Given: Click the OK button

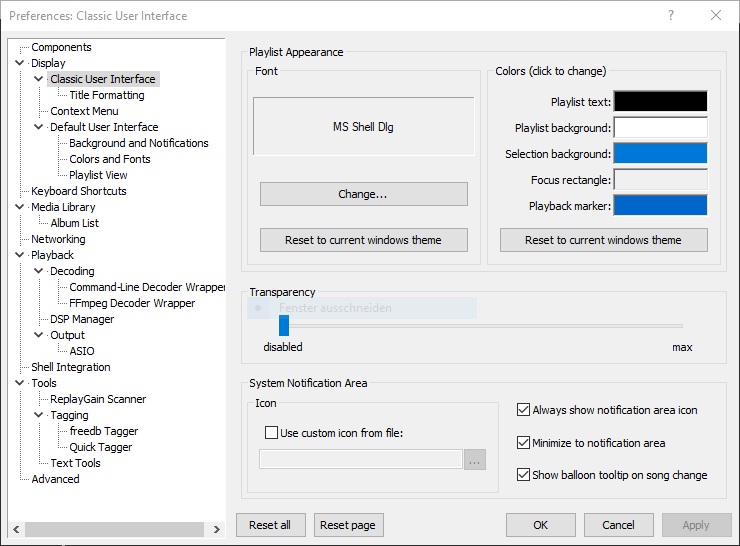Looking at the screenshot, I should [540, 525].
